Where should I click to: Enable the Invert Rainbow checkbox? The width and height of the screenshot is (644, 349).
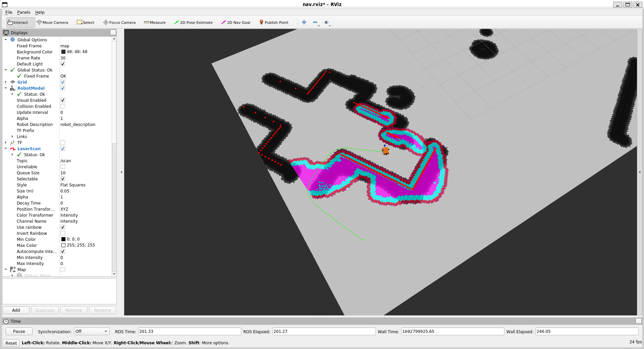point(63,233)
